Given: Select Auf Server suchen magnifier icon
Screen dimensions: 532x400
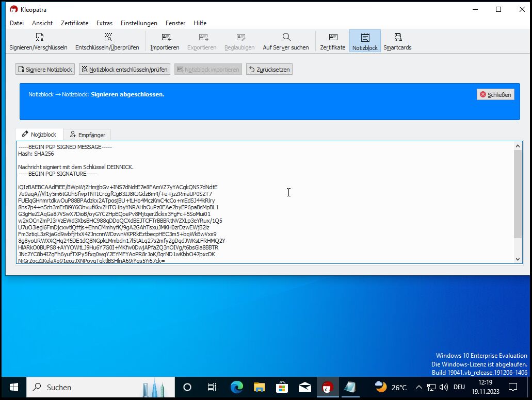Looking at the screenshot, I should tap(286, 38).
